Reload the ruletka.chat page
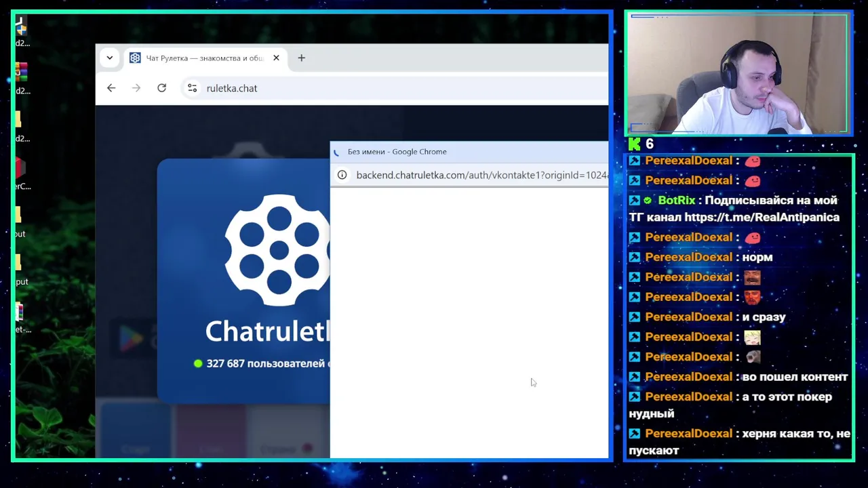Screen dimensions: 868x488 pos(161,88)
